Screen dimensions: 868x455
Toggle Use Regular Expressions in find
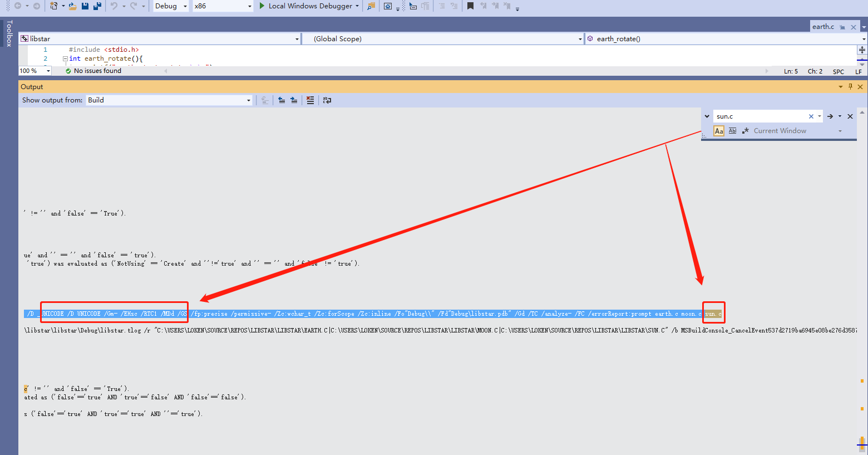746,131
